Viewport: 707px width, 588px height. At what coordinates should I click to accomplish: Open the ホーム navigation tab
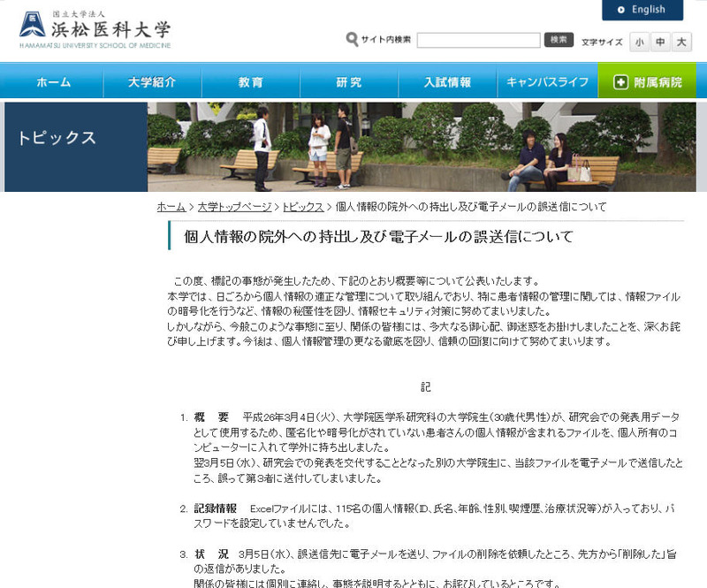(x=53, y=82)
